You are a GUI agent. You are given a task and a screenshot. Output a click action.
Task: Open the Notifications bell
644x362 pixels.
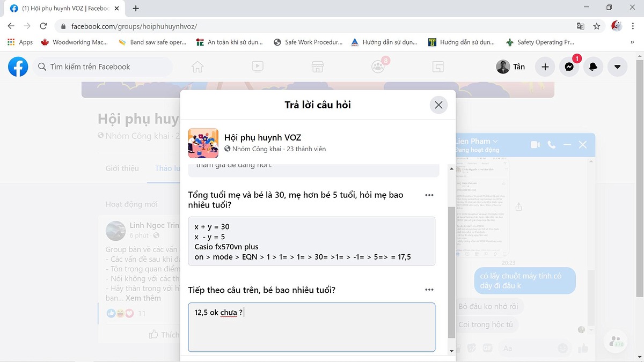(x=593, y=67)
